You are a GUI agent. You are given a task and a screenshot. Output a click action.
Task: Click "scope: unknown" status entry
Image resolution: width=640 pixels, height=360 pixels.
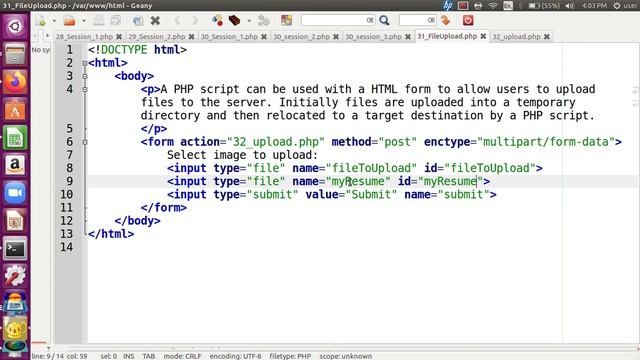point(346,356)
